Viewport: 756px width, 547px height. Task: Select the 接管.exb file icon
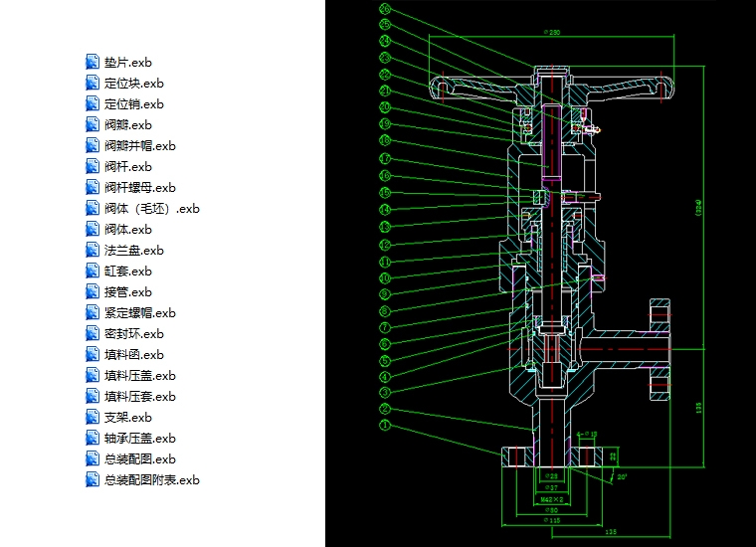click(x=93, y=292)
